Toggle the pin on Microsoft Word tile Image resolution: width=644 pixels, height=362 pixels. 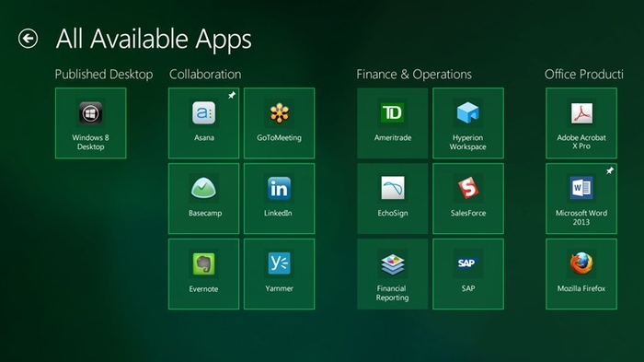610,170
